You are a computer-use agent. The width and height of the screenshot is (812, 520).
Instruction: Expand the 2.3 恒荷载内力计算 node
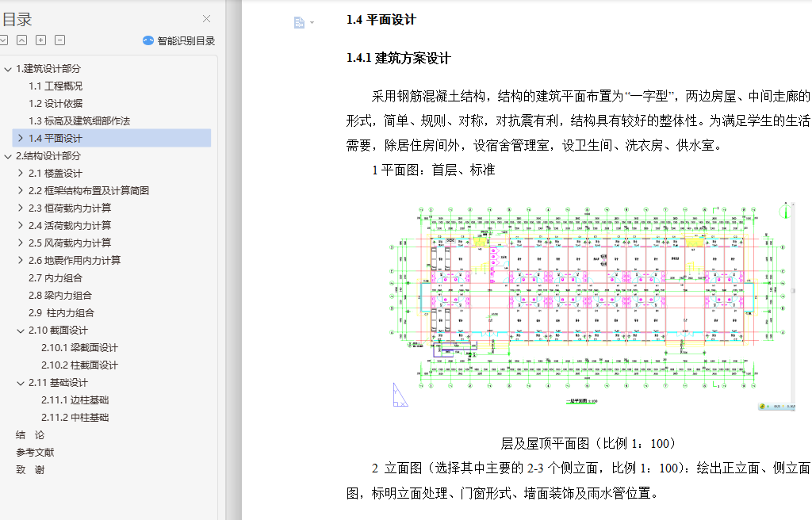(x=20, y=208)
